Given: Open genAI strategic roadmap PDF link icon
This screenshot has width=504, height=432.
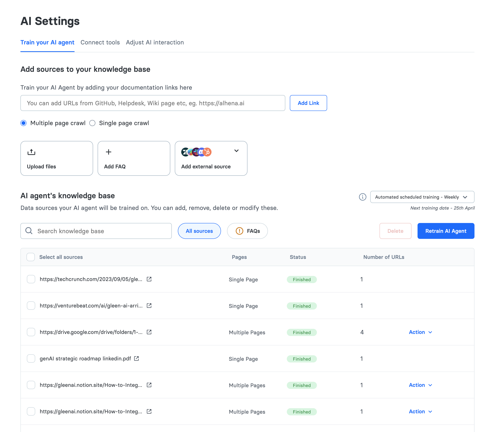Looking at the screenshot, I should click(x=136, y=359).
